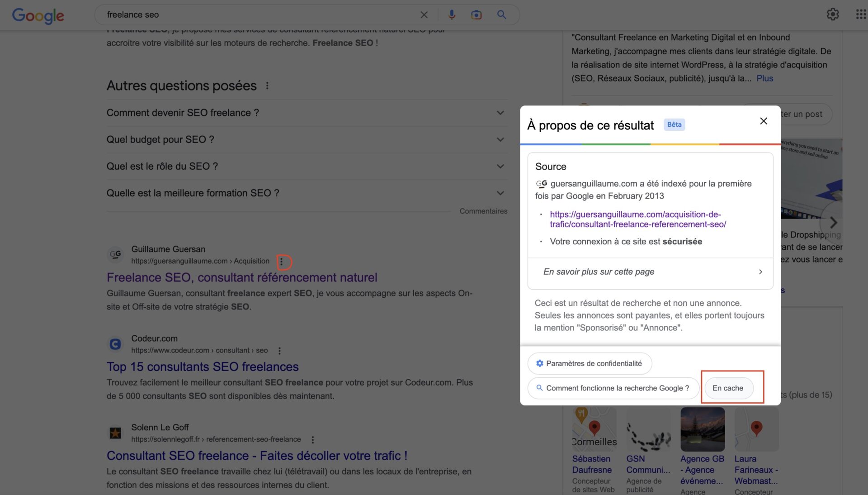Open the "Autres questions posées" options menu

click(x=267, y=86)
